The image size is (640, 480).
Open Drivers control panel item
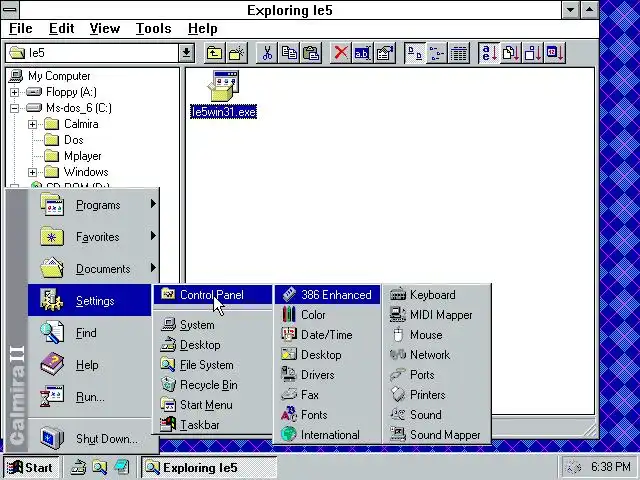tap(327, 375)
